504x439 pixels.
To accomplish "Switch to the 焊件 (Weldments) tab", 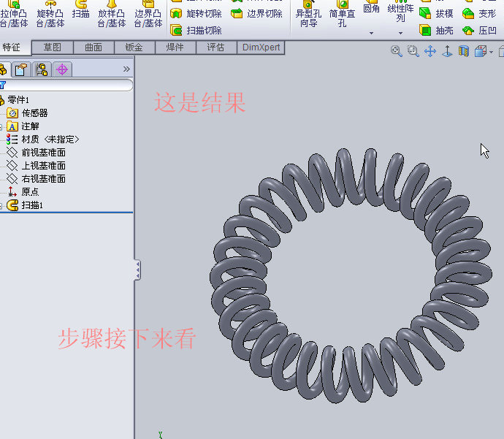I will [175, 47].
